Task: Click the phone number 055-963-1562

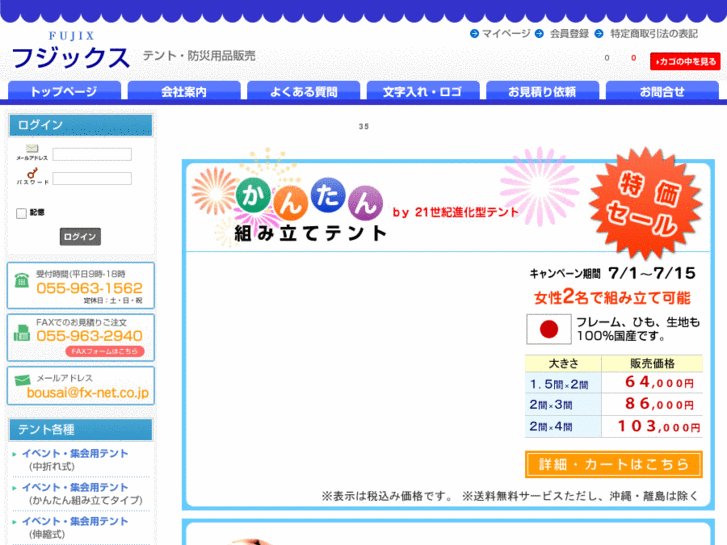Action: coord(89,288)
